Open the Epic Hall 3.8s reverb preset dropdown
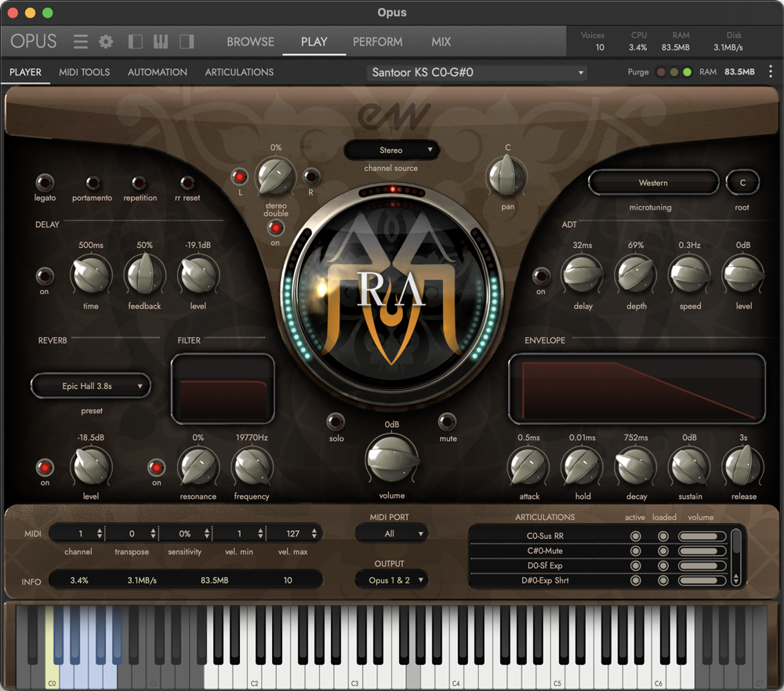Viewport: 784px width, 691px height. point(90,386)
